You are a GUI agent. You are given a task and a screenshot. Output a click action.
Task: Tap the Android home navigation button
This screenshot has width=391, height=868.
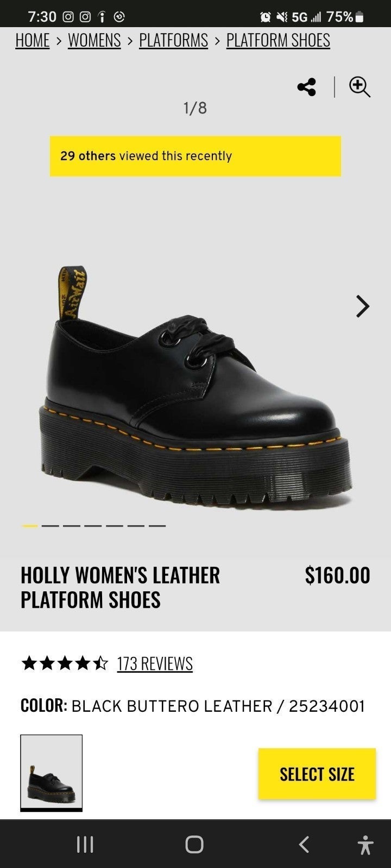(x=194, y=844)
